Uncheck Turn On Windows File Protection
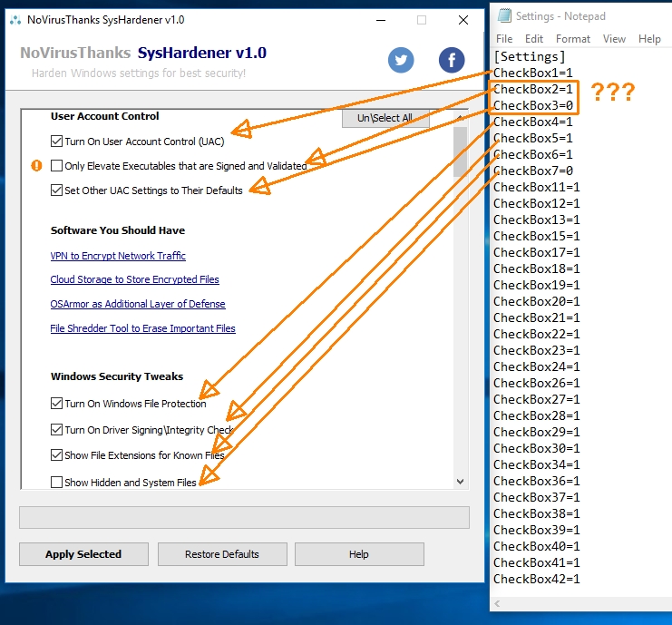 (x=56, y=403)
